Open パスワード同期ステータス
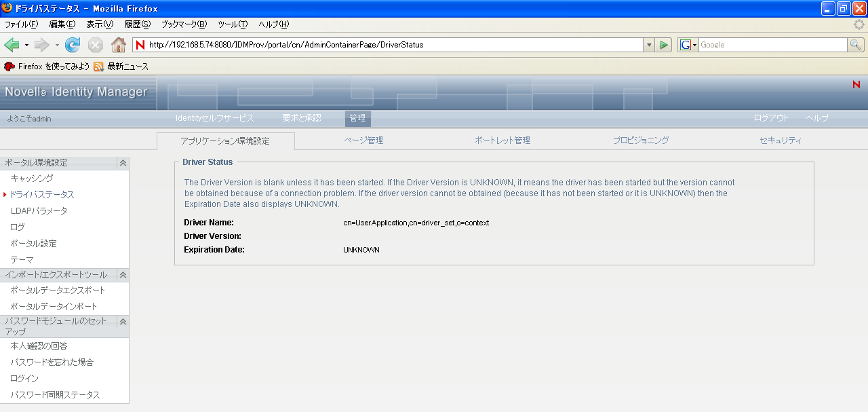This screenshot has width=868, height=412. coord(55,394)
